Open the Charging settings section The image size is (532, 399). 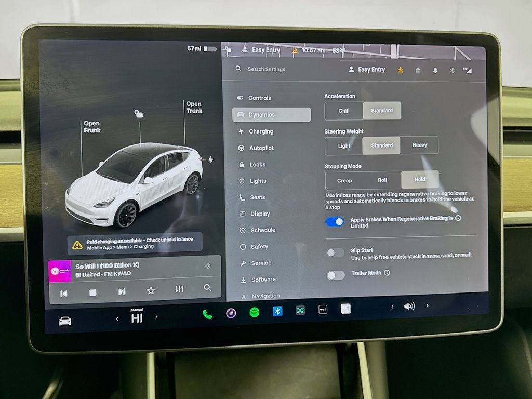click(x=262, y=131)
